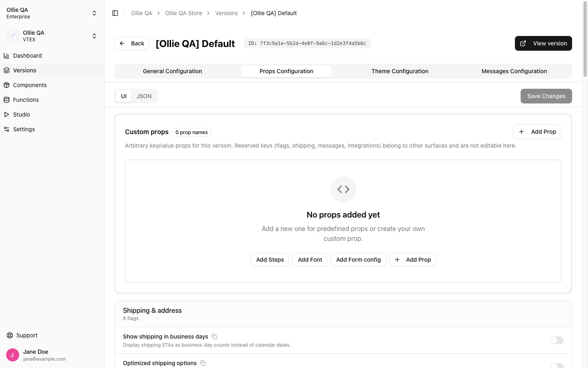Image resolution: width=588 pixels, height=368 pixels.
Task: Go to the Messages Configuration tab
Action: (x=514, y=71)
